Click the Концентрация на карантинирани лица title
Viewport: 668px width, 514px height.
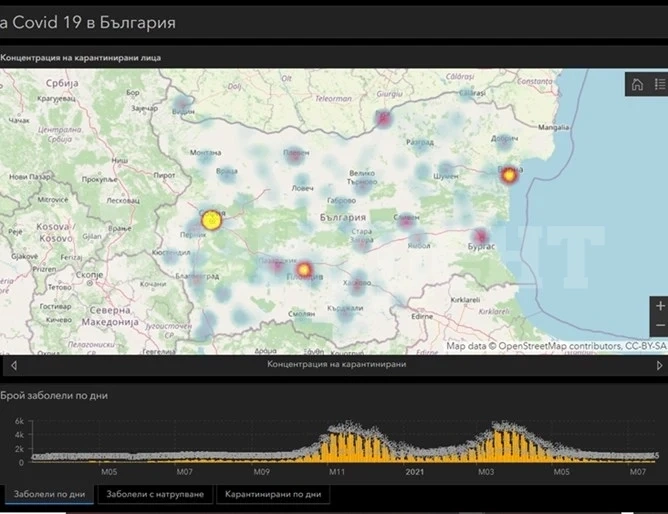(x=81, y=57)
